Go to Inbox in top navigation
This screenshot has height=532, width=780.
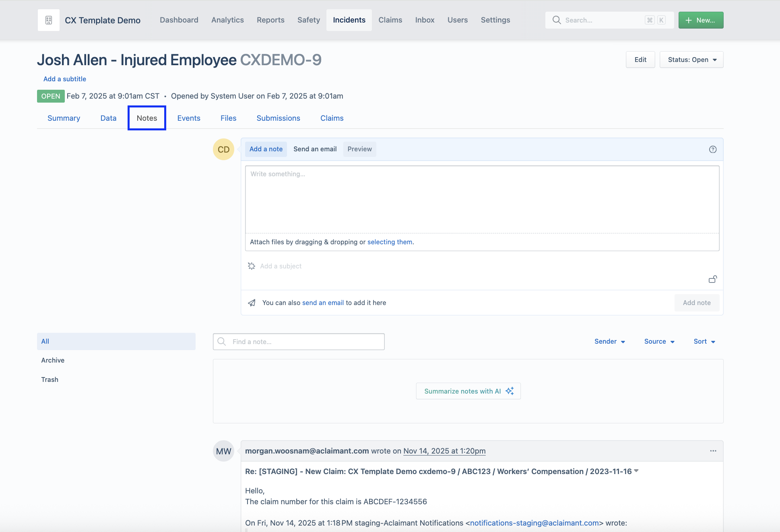(x=425, y=20)
